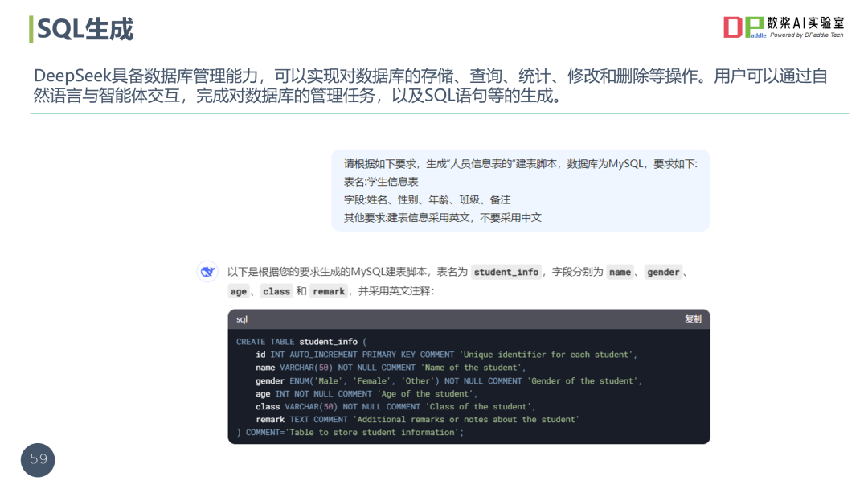Screen dimensions: 868x489
Task: Click the gender ENUM code line
Action: tap(448, 380)
